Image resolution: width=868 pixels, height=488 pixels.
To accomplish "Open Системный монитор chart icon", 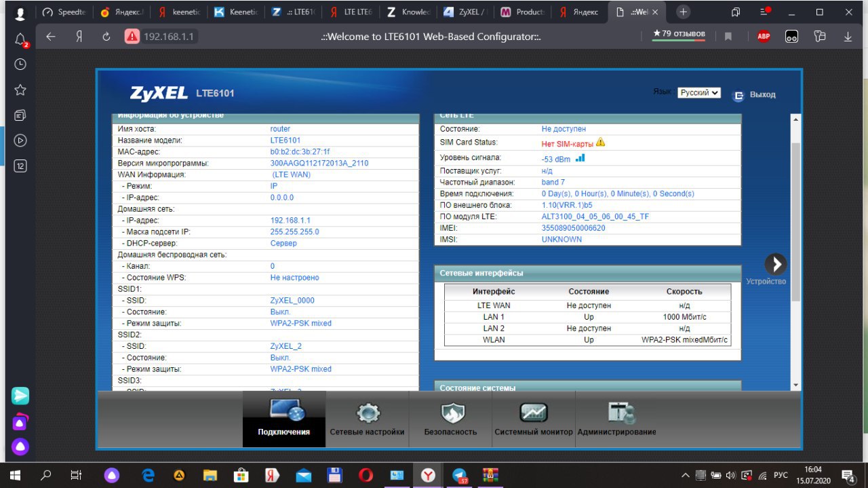I will tap(534, 412).
